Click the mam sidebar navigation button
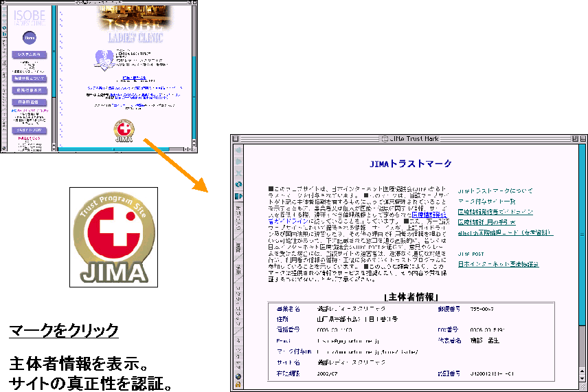The width and height of the screenshot is (588, 392). (29, 102)
